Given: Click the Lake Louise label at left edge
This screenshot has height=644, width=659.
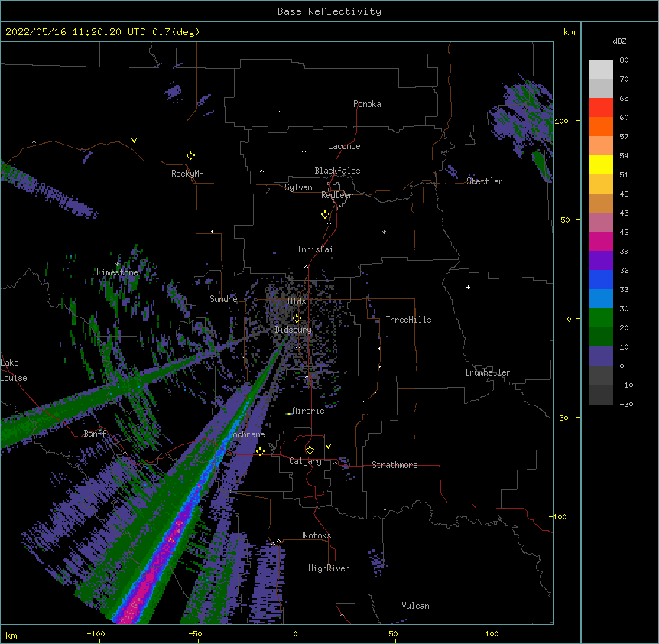Looking at the screenshot, I should 14,370.
